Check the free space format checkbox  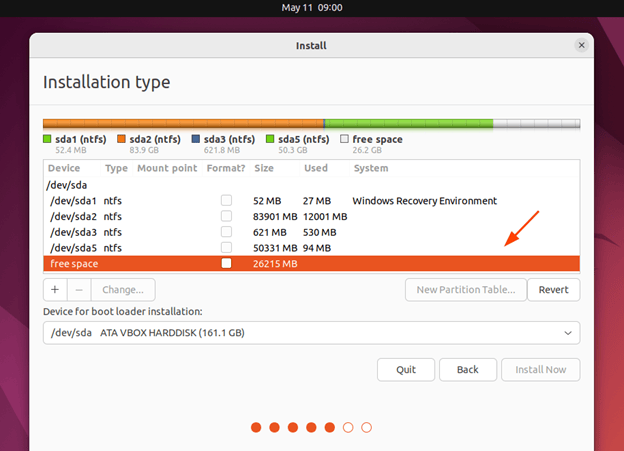(x=227, y=264)
